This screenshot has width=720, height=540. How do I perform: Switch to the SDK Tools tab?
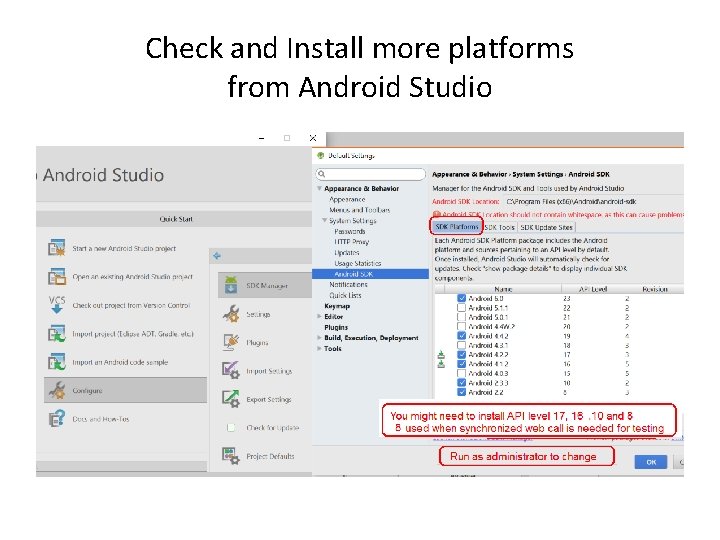tap(500, 227)
